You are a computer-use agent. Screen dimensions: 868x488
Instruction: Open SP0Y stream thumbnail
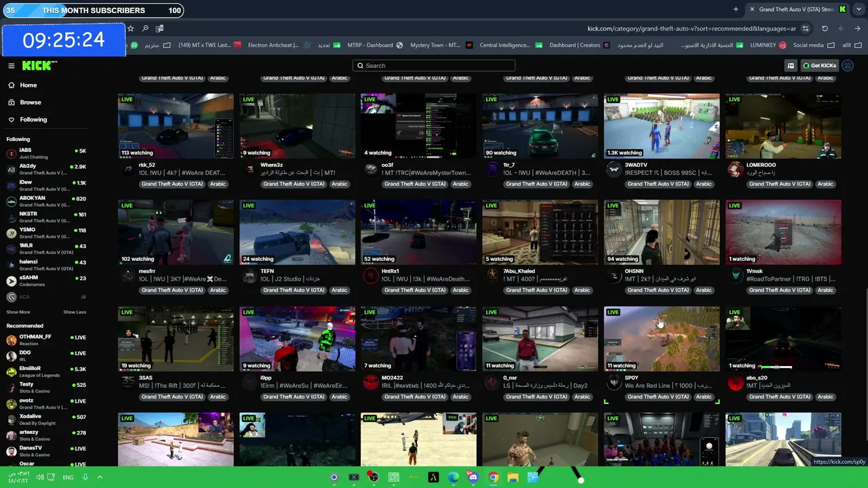pyautogui.click(x=662, y=339)
